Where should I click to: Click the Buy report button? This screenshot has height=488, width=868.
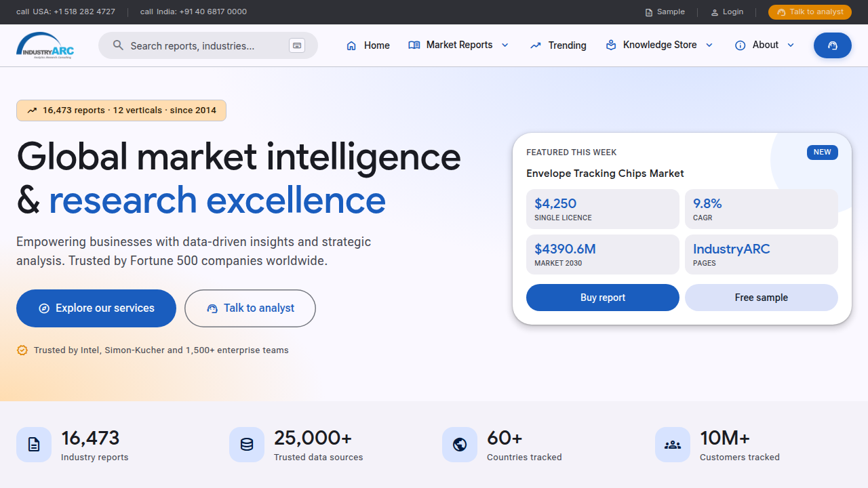click(603, 298)
